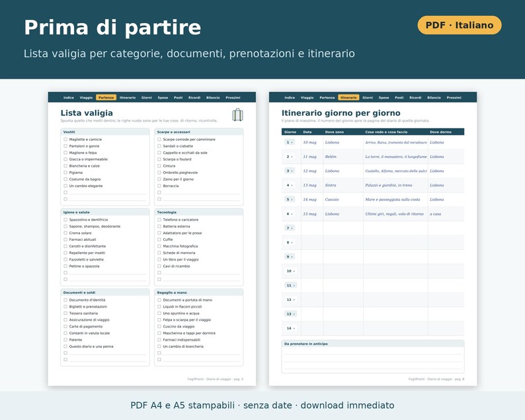
Task: Click the left page thumbnail footer pag. 5
Action: coord(216,379)
